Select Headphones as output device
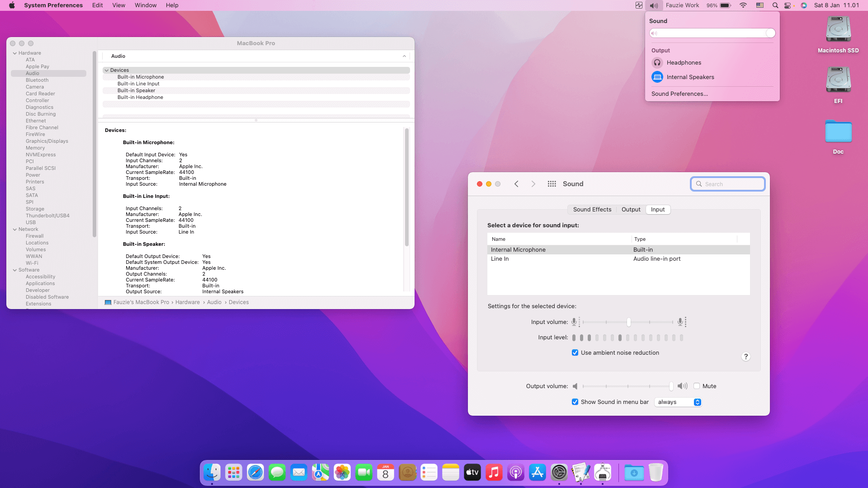868x488 pixels. 712,63
